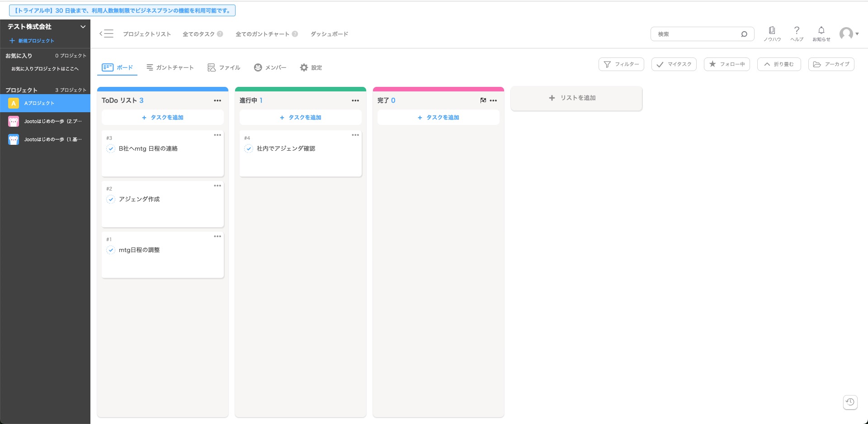Check off the アジェンダ作成 task

tap(111, 199)
